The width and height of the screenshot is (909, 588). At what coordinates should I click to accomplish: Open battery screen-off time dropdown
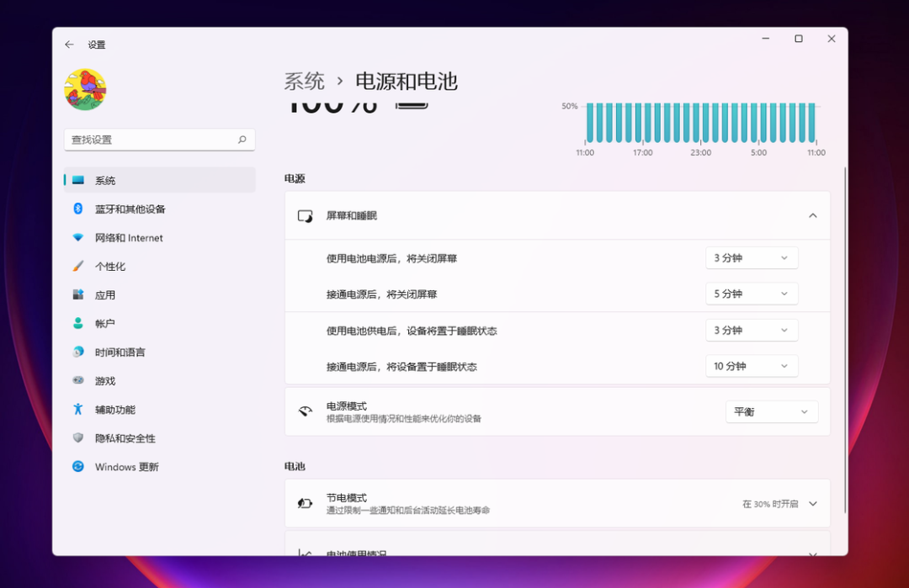pos(752,257)
